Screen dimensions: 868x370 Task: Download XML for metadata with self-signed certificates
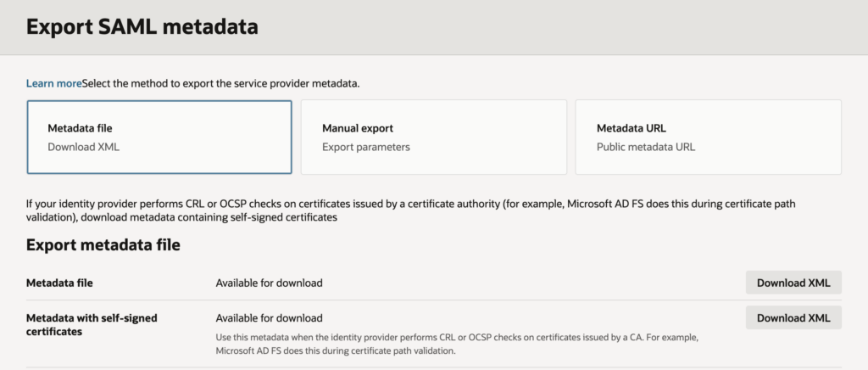793,318
